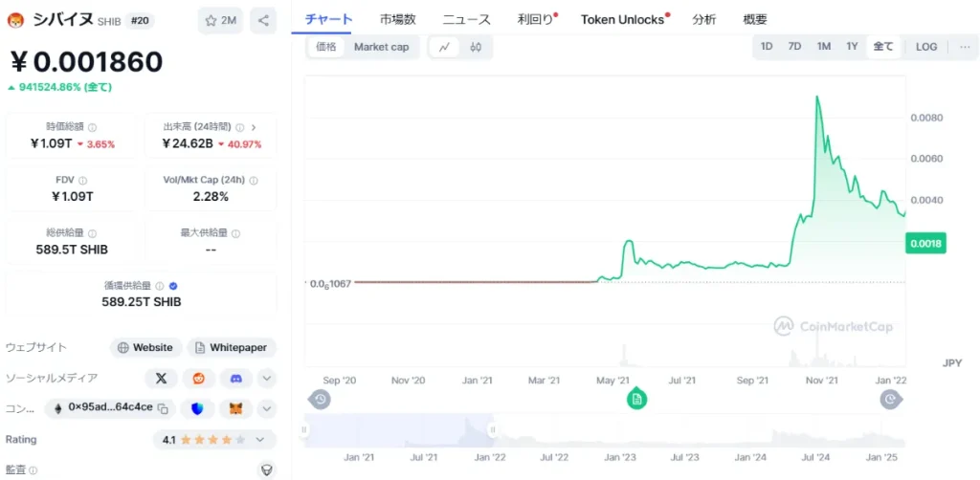This screenshot has height=480, width=980.
Task: Add SHIB to watchlist star button
Action: pos(220,20)
